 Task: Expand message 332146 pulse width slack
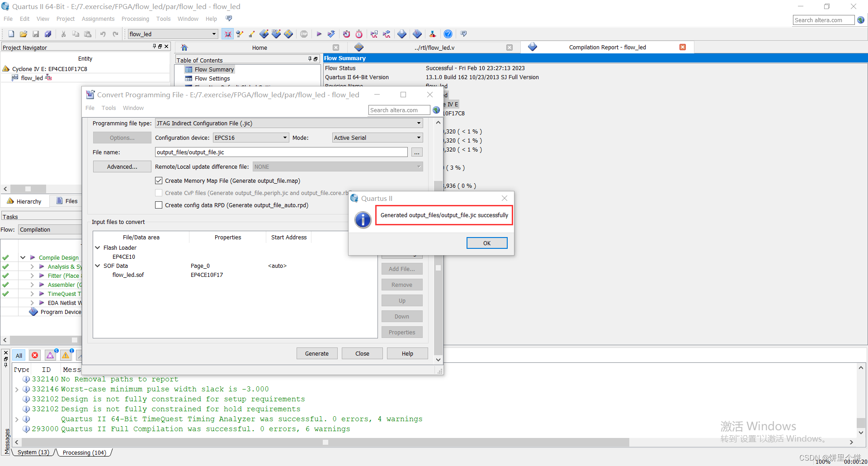coord(17,389)
